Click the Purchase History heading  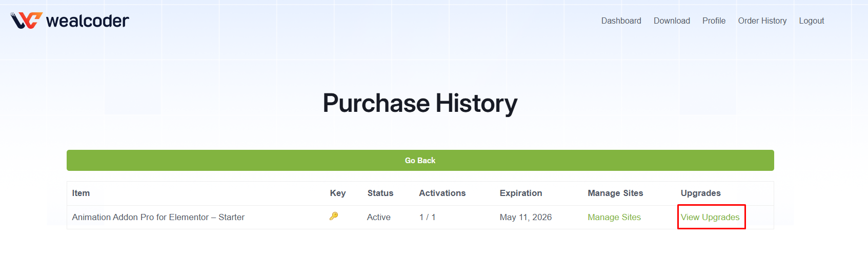coord(420,103)
